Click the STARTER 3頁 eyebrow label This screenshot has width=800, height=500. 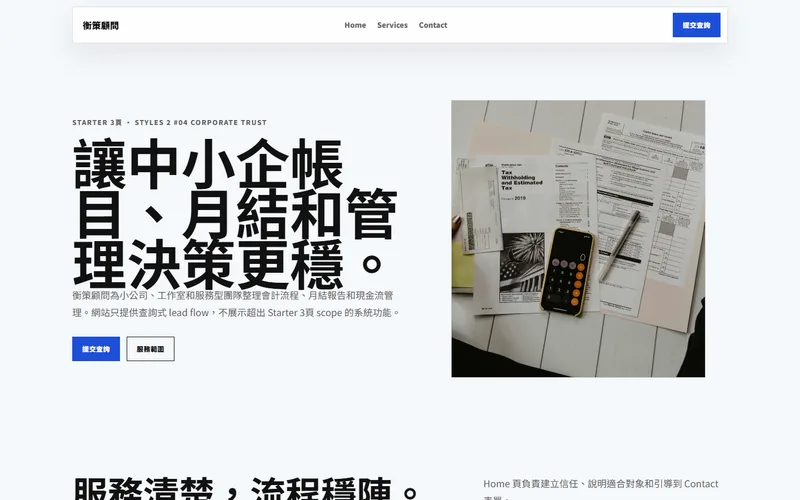click(97, 122)
